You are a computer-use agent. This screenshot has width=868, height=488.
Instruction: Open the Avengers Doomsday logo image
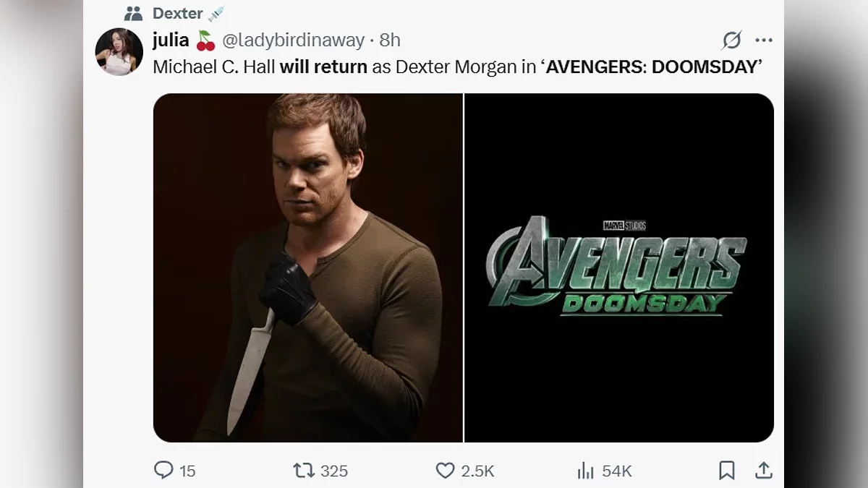pyautogui.click(x=619, y=267)
